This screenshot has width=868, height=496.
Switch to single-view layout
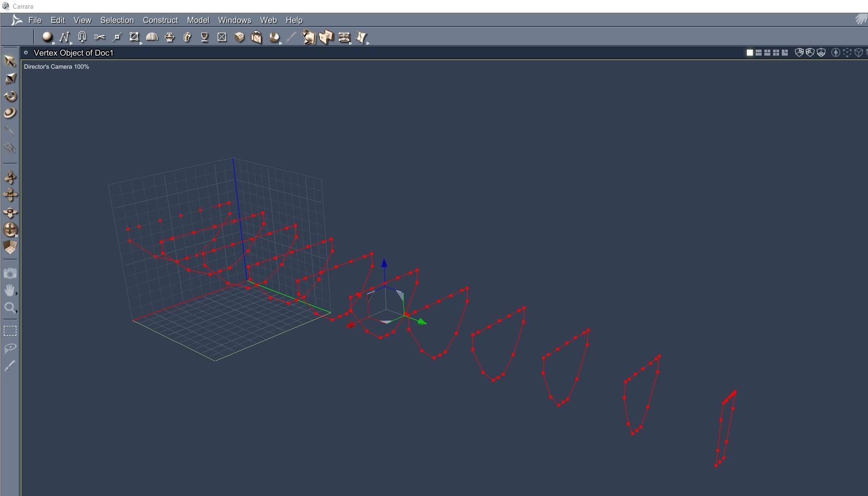click(x=750, y=53)
